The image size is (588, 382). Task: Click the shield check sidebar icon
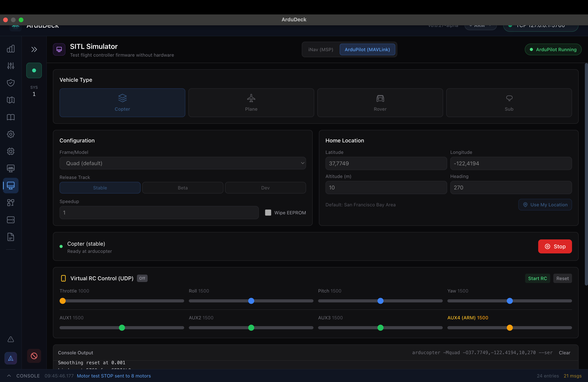[11, 83]
